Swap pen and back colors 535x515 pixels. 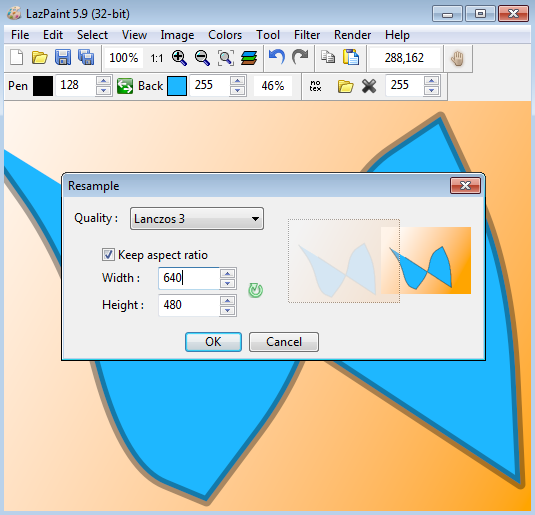pos(125,86)
